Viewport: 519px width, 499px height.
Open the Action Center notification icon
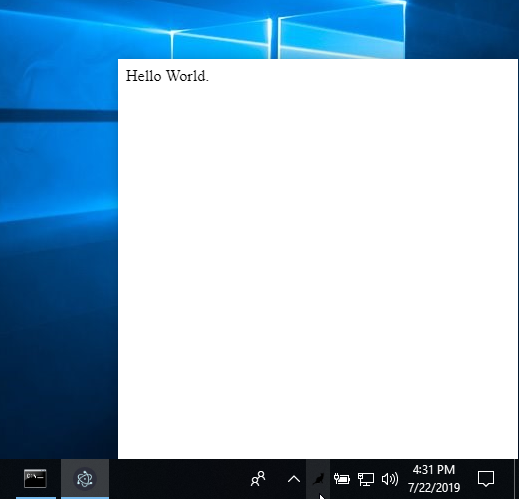pos(486,479)
